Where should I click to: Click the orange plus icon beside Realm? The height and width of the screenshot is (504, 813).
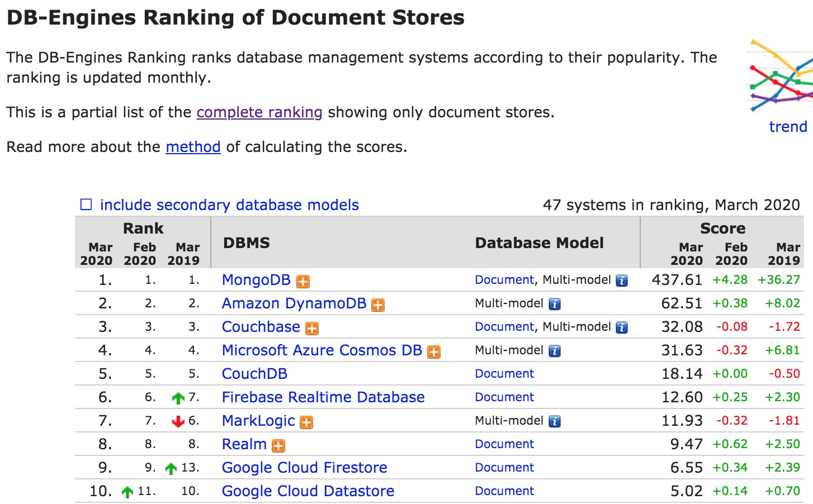coord(278,446)
